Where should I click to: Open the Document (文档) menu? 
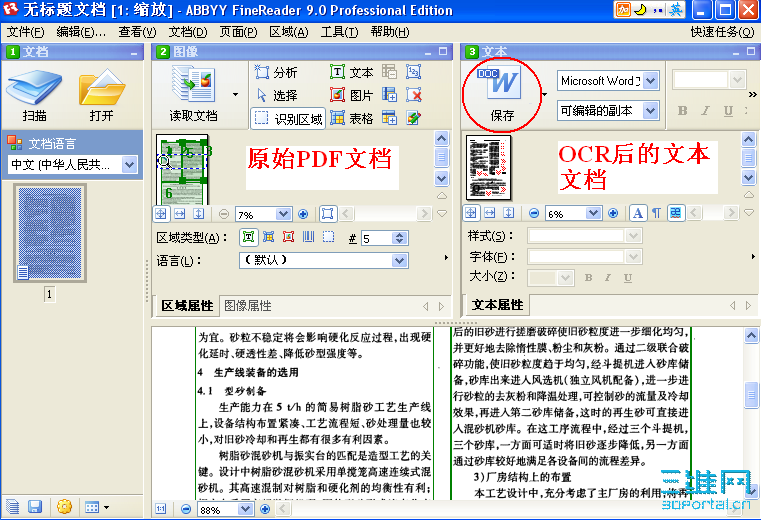pos(188,32)
